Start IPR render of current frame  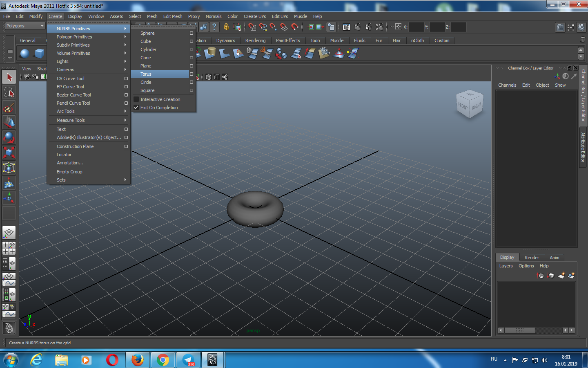point(368,27)
